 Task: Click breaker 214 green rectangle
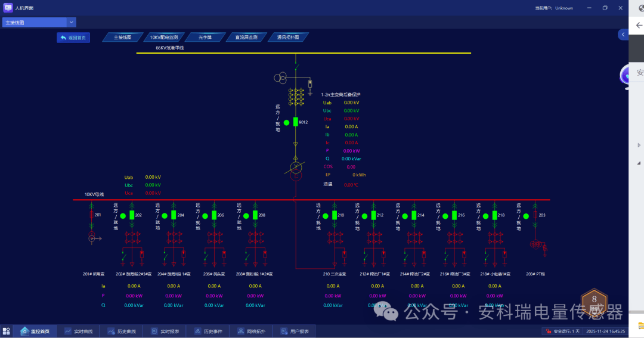pos(414,215)
